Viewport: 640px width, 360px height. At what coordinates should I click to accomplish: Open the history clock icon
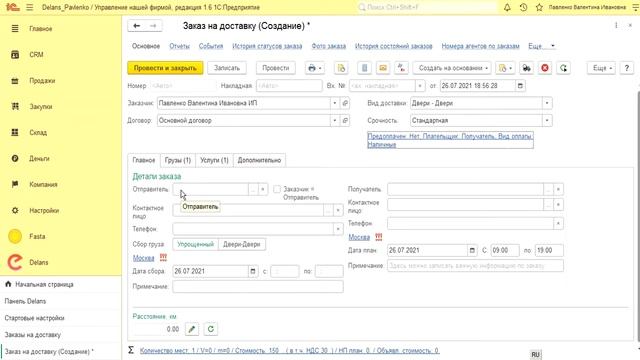(523, 7)
